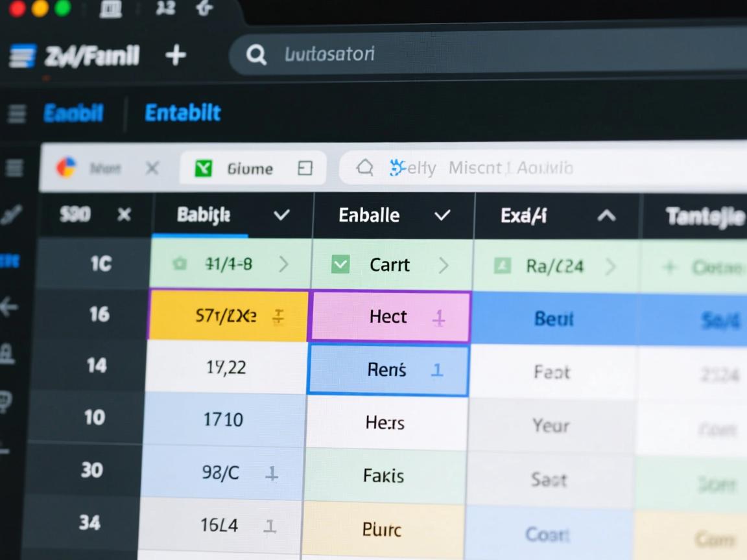This screenshot has width=747, height=560.
Task: Open the hamburger menu beside Eaobil
Action: [16, 114]
